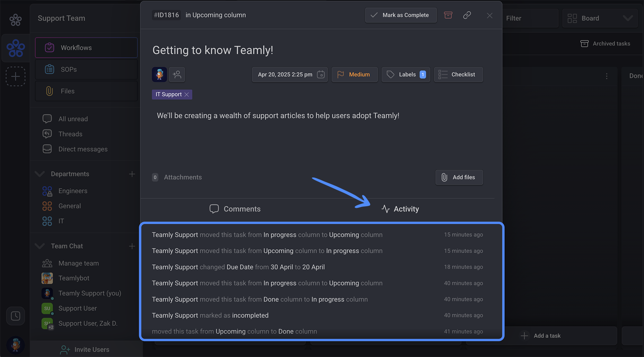
Task: Select the blue workspace icon in left rail
Action: pos(16,48)
